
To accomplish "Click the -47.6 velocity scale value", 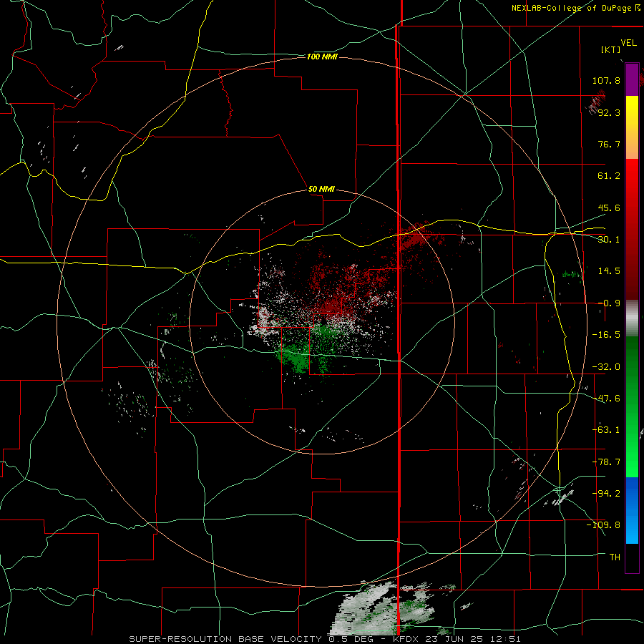I will point(606,399).
